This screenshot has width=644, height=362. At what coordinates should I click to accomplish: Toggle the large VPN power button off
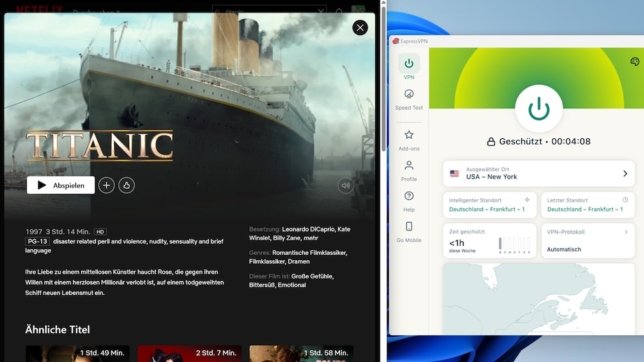[x=539, y=109]
